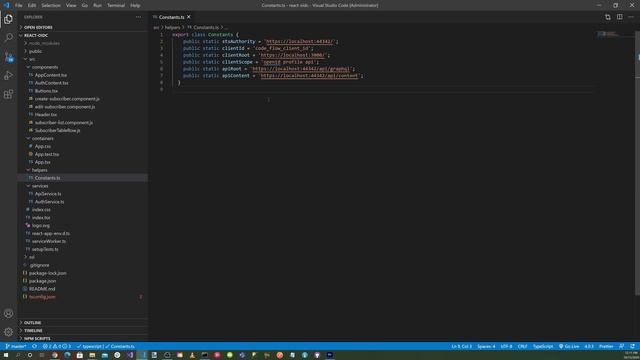The height and width of the screenshot is (360, 640).
Task: Open the Manage gear icon
Action: point(8,332)
